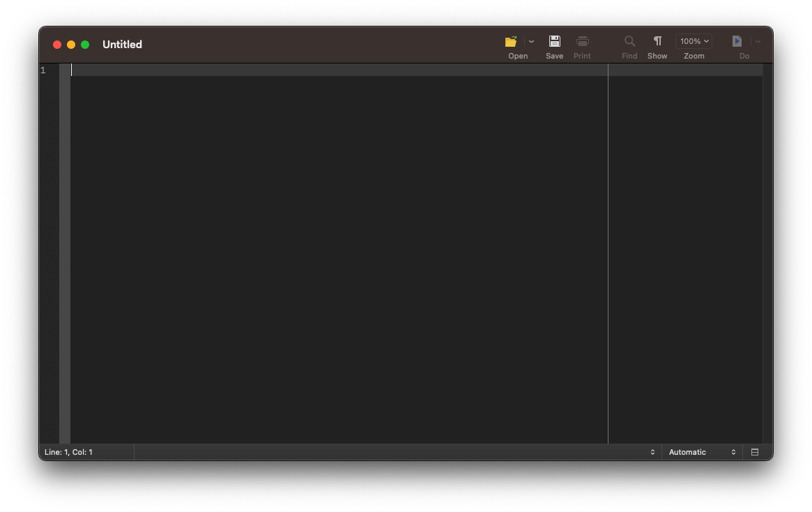Click the Do run icon
The height and width of the screenshot is (512, 812).
point(737,41)
